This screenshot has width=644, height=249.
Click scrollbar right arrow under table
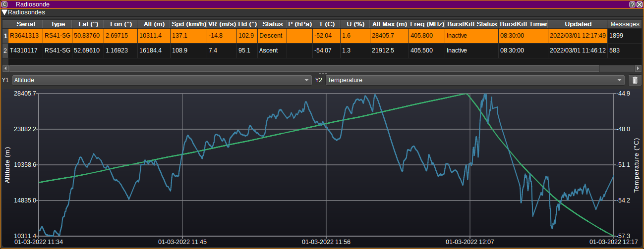tap(639, 68)
